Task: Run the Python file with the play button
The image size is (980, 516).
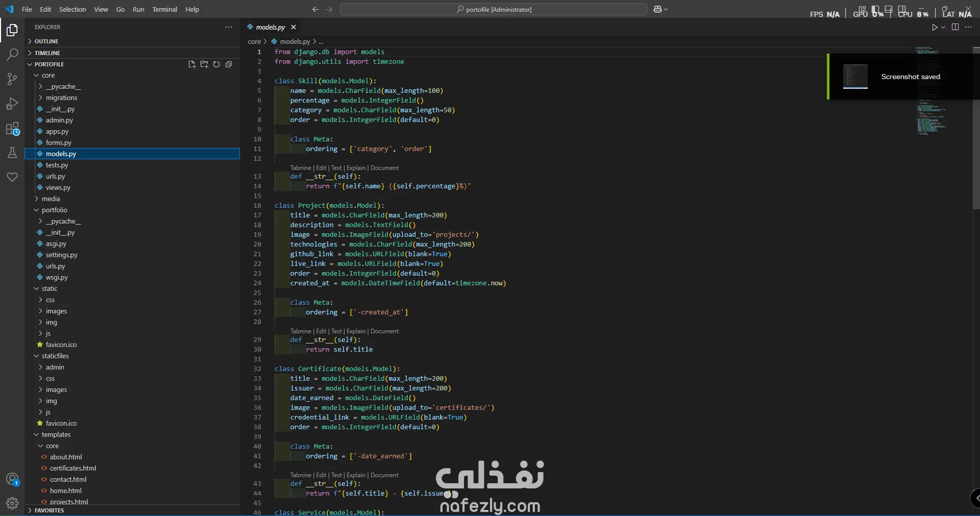Action: (x=935, y=27)
